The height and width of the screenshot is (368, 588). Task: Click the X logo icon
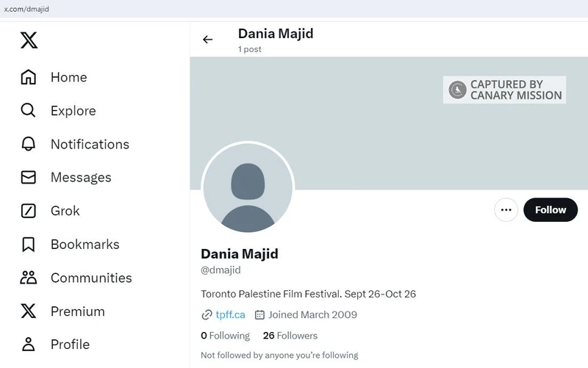tap(29, 40)
